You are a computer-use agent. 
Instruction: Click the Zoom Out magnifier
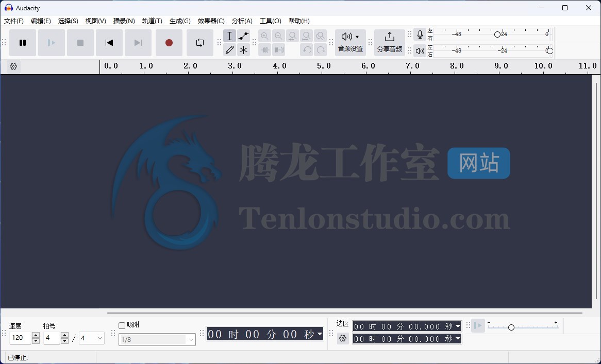[x=279, y=36]
